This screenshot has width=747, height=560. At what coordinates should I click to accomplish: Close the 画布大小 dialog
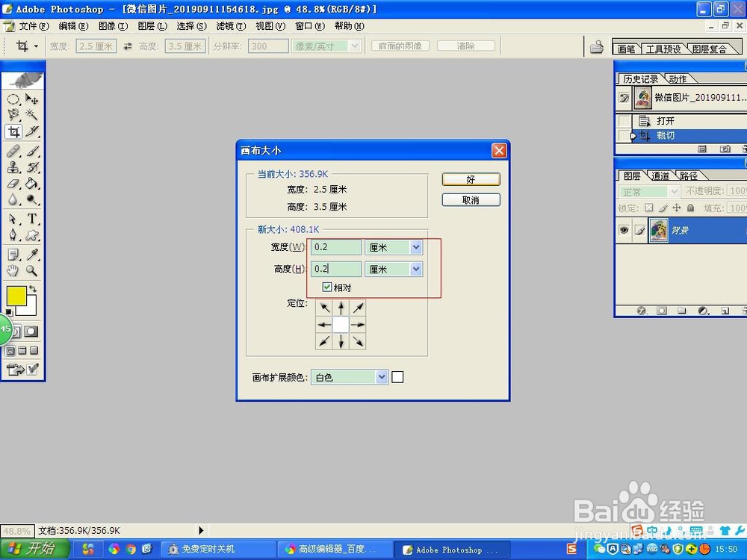pyautogui.click(x=499, y=151)
